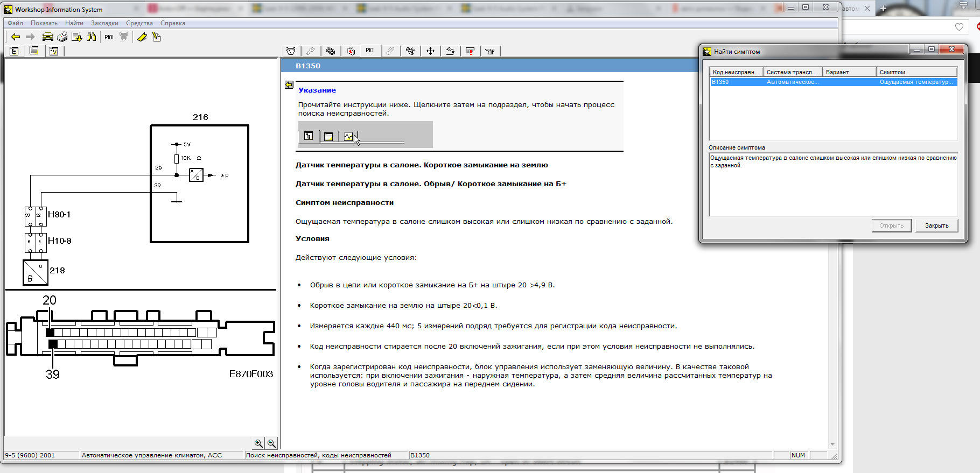The image size is (980, 473).
Task: Click Закрыть in Найти симптом dialog
Action: coord(937,225)
